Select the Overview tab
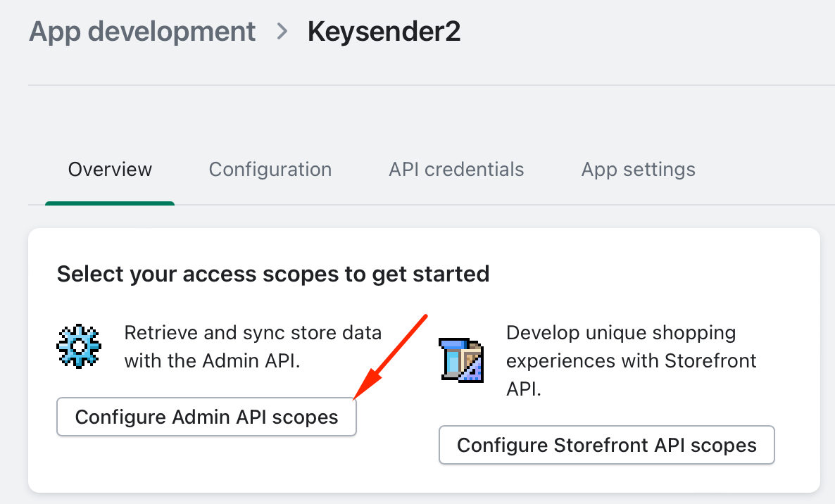This screenshot has height=504, width=835. [110, 169]
